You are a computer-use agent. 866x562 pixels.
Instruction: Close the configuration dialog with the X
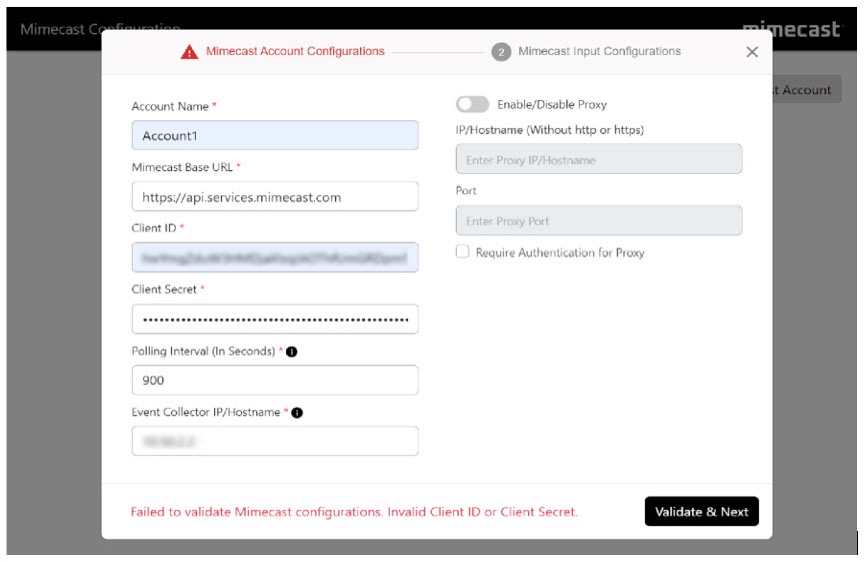click(x=752, y=52)
